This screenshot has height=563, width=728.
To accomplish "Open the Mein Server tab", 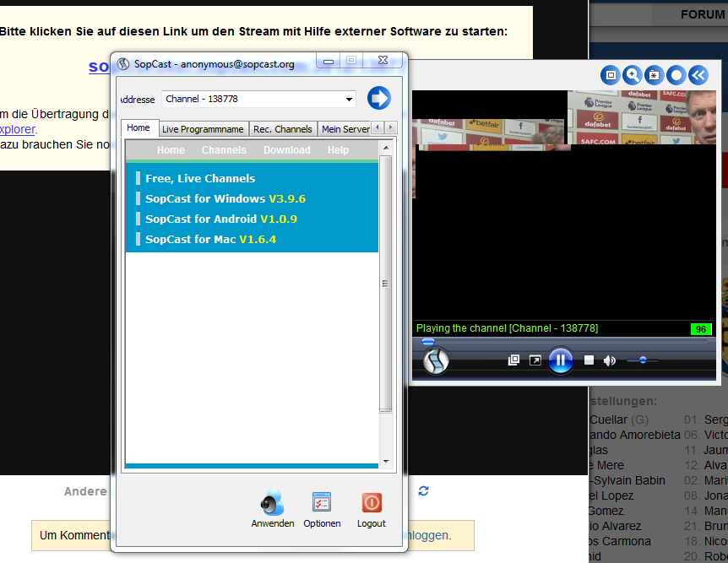I will pos(345,129).
